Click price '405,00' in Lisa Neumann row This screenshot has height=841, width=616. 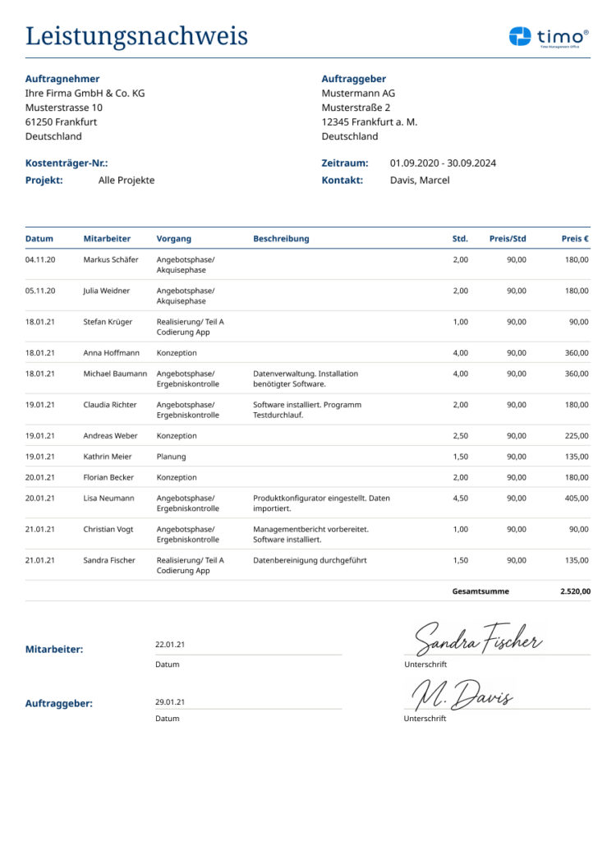[x=577, y=499]
